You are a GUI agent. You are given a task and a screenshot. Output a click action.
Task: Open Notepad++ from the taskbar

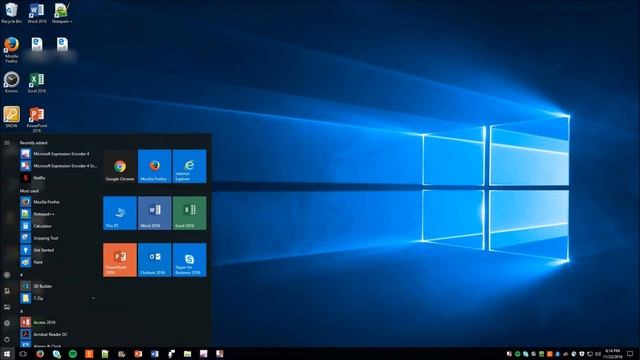coord(105,354)
